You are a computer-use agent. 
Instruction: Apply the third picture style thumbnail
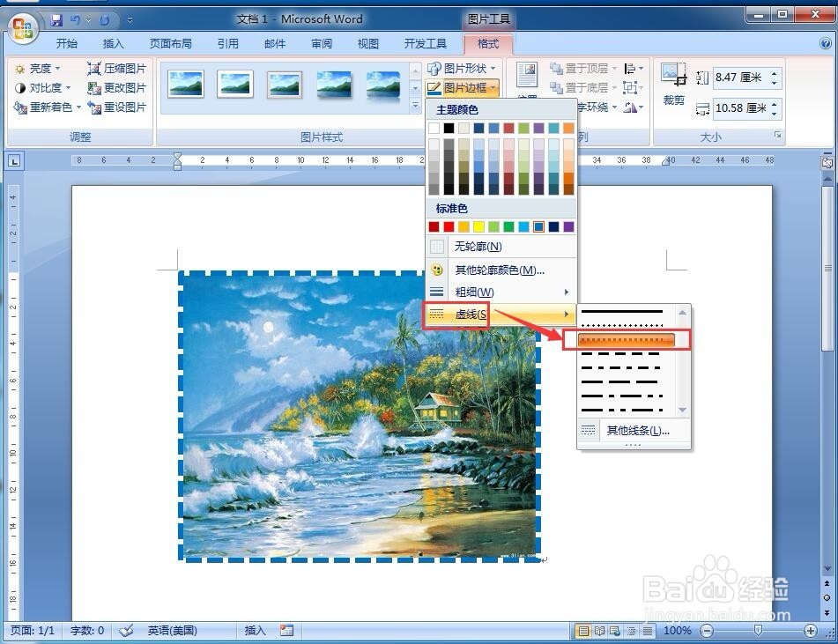(285, 85)
